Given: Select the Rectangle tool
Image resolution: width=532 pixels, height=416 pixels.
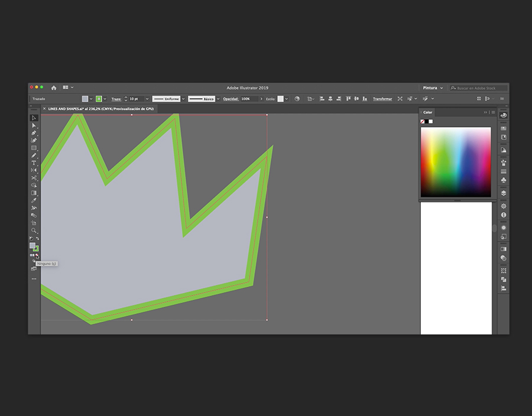Looking at the screenshot, I should point(34,148).
